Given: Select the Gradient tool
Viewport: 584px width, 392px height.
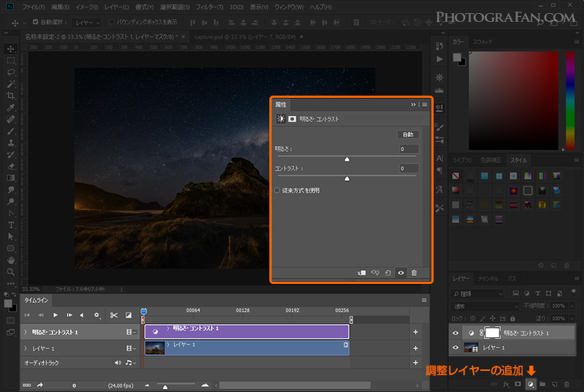Looking at the screenshot, I should pos(11,178).
